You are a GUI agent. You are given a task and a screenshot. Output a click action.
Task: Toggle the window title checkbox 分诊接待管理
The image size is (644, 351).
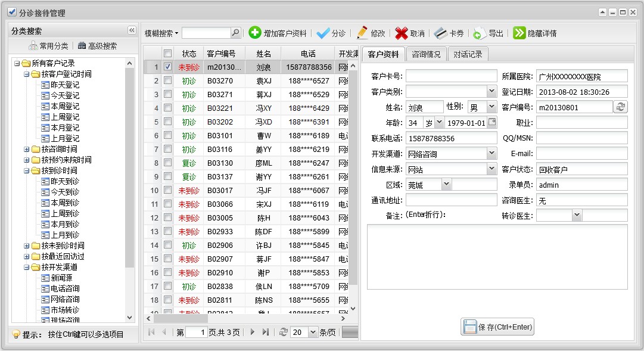tap(13, 12)
